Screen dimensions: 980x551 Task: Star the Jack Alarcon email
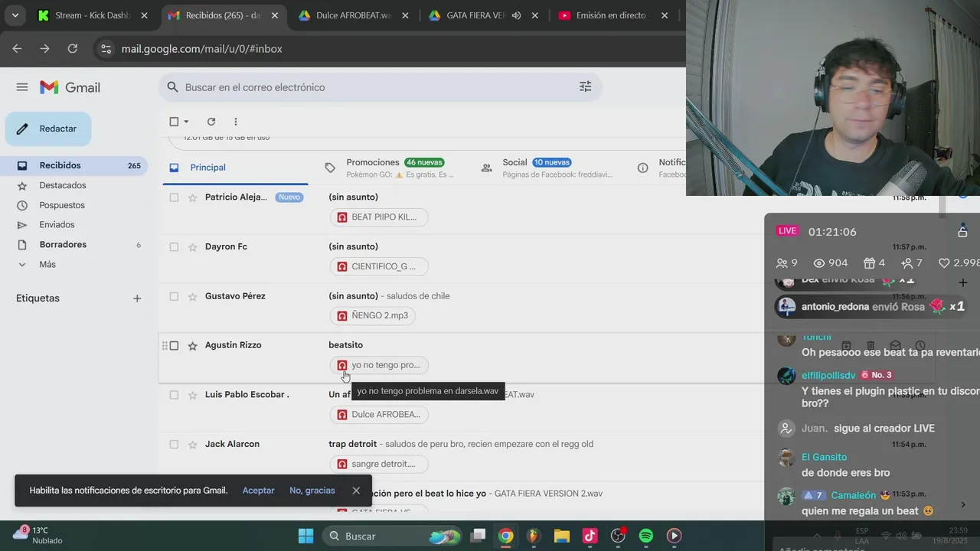click(x=193, y=445)
